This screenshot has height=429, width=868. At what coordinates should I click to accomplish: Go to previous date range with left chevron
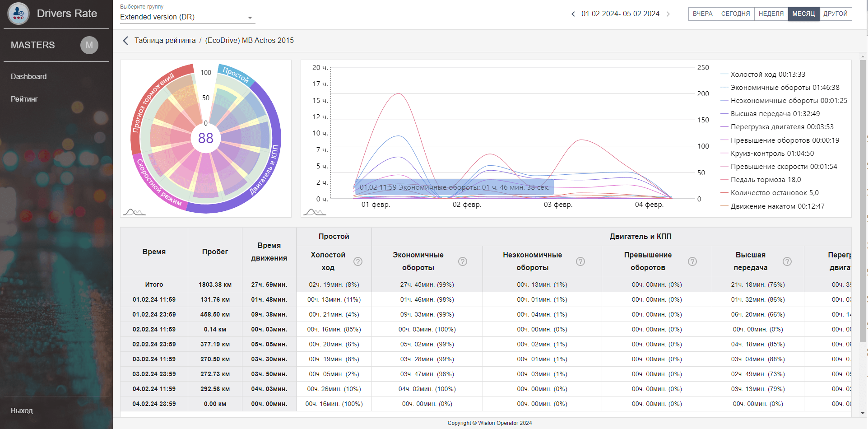(x=573, y=14)
